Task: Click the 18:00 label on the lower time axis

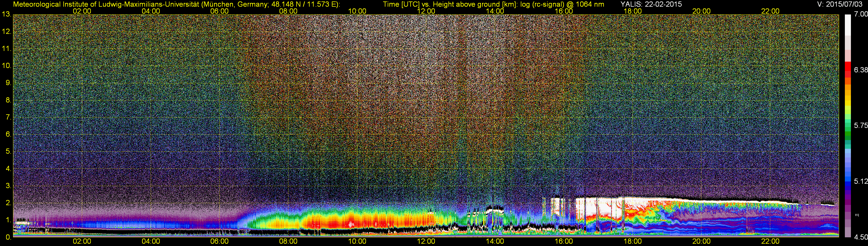Action: [x=632, y=241]
